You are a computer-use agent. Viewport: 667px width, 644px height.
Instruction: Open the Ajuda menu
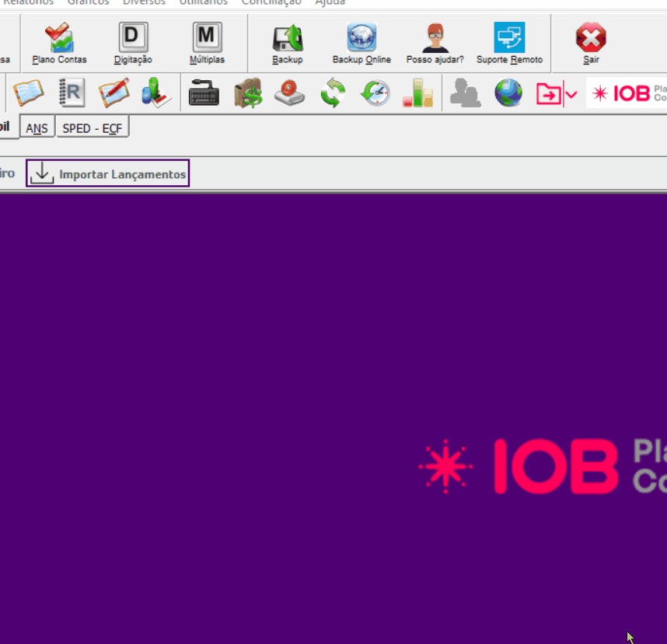click(330, 2)
